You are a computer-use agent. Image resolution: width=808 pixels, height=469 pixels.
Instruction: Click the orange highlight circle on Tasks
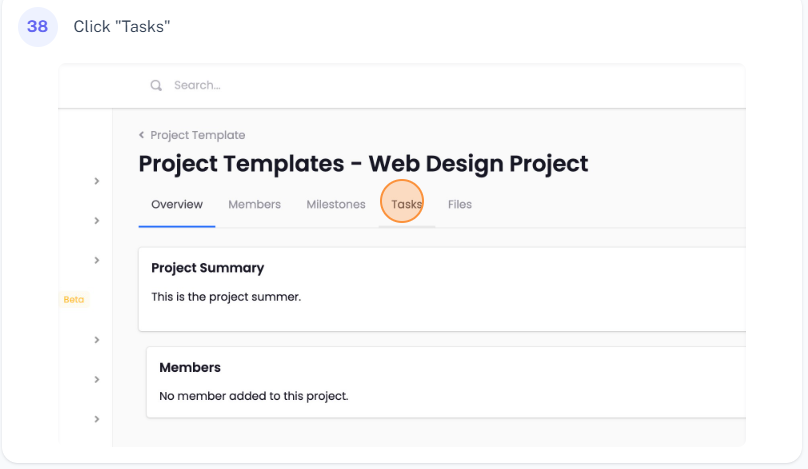click(403, 204)
